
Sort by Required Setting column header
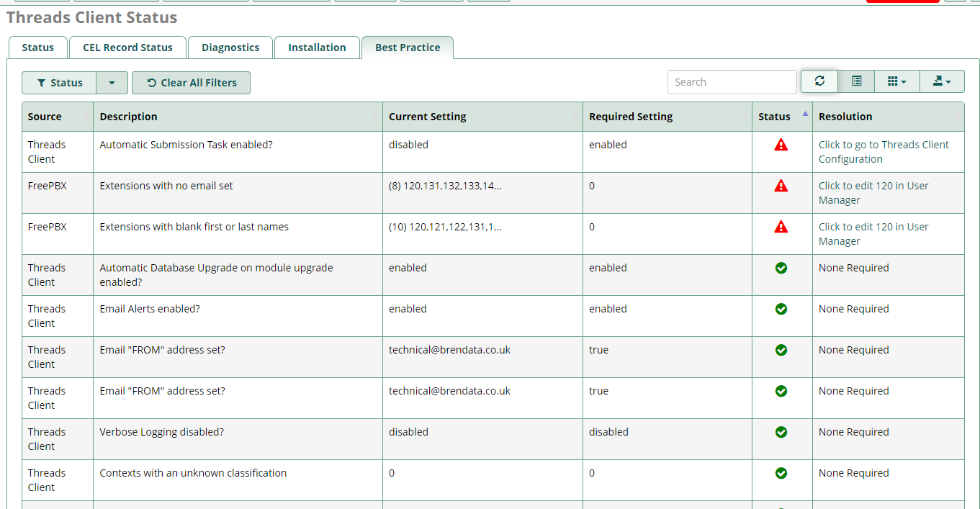coord(667,117)
